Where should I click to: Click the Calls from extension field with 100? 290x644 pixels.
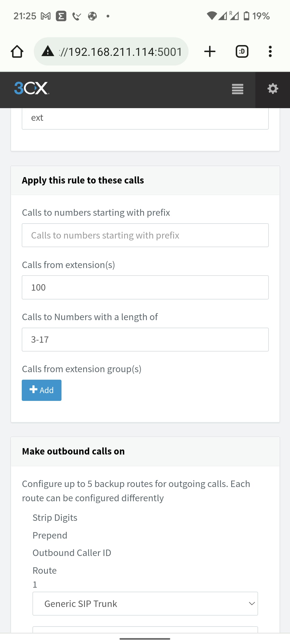145,287
